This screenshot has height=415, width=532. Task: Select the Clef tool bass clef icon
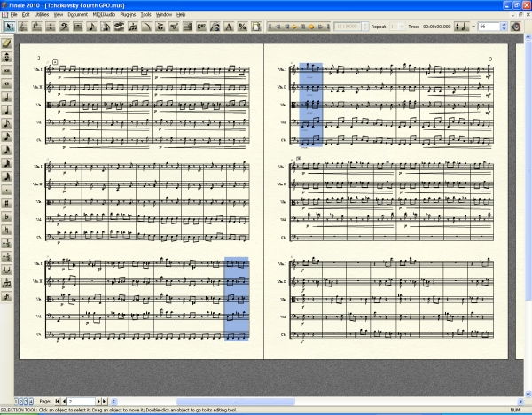(x=64, y=27)
